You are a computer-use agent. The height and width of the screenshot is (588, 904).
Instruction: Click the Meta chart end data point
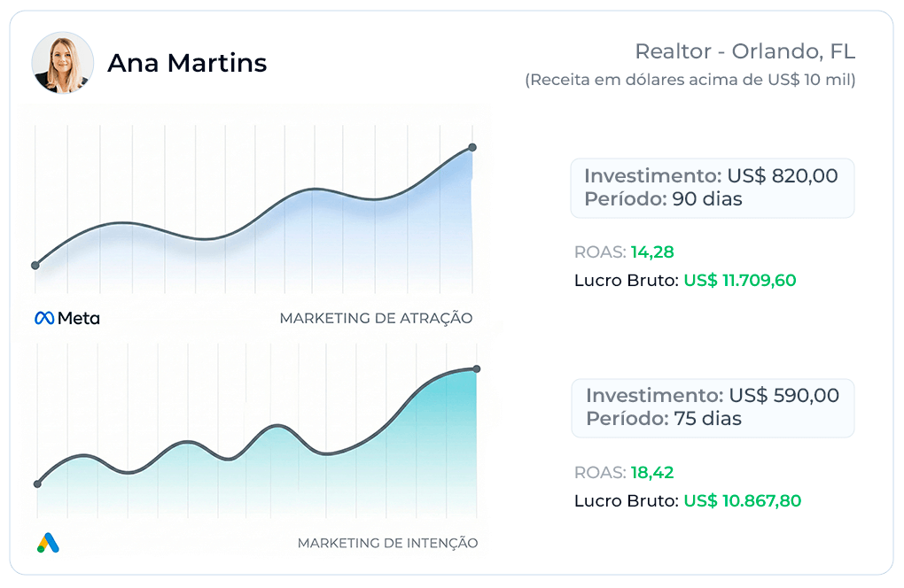[x=472, y=147]
